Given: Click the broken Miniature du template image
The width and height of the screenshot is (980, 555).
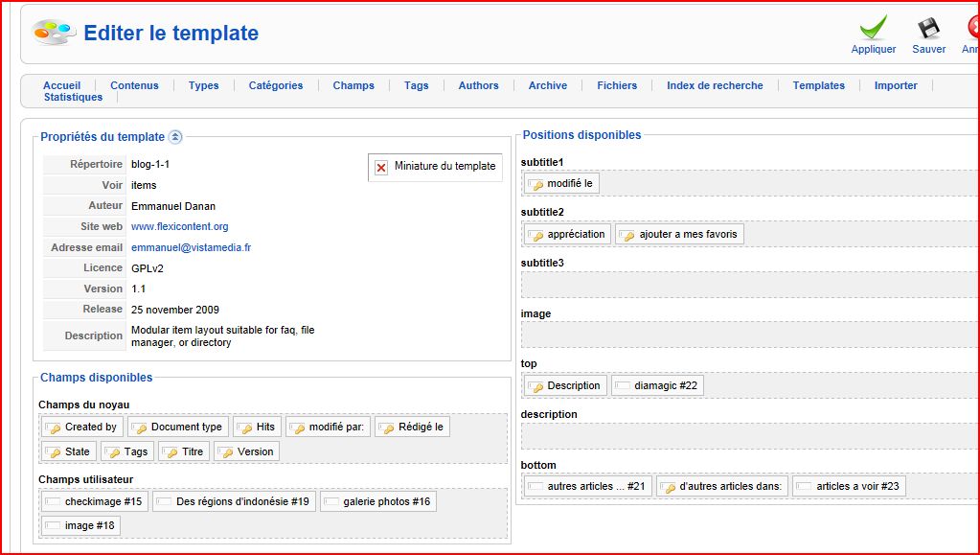Looking at the screenshot, I should [381, 167].
